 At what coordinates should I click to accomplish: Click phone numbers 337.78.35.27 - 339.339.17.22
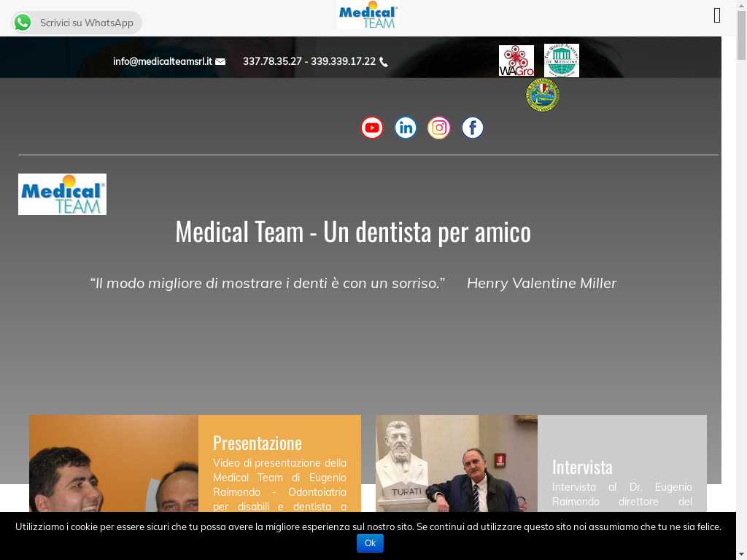tap(309, 61)
